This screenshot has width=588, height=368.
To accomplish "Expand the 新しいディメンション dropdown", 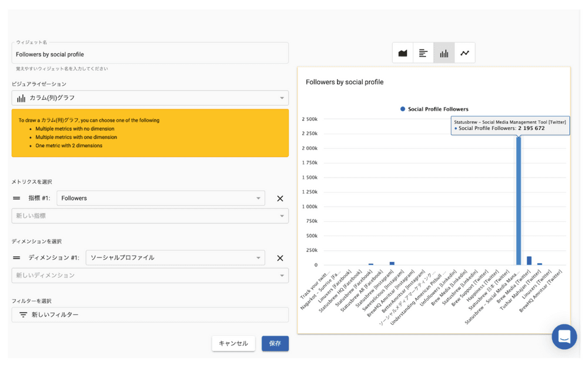I will [x=150, y=276].
